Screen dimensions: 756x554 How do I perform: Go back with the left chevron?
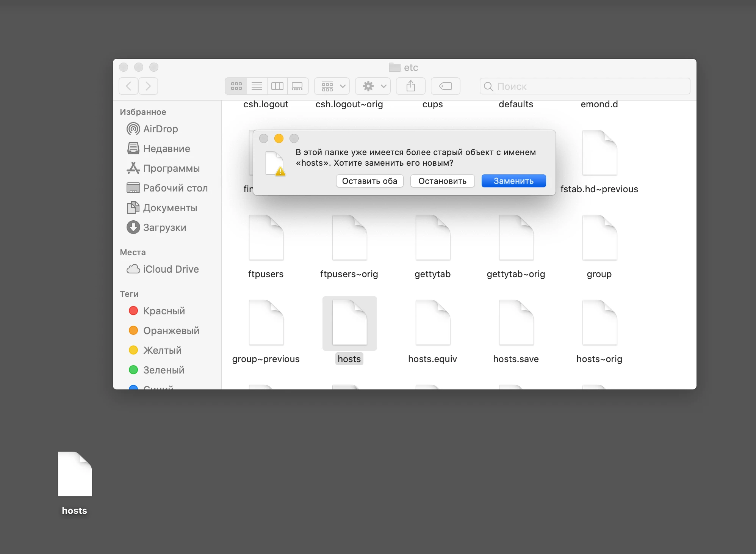[129, 86]
